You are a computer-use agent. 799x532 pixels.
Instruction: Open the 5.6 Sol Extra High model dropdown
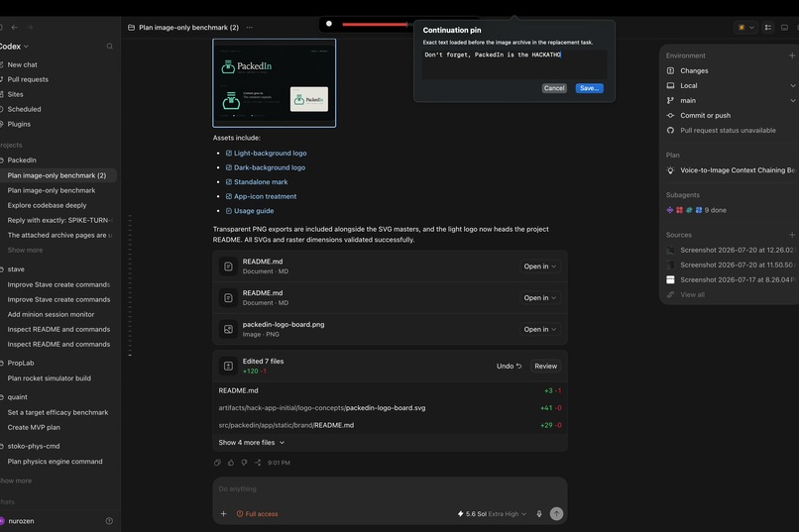[492, 514]
